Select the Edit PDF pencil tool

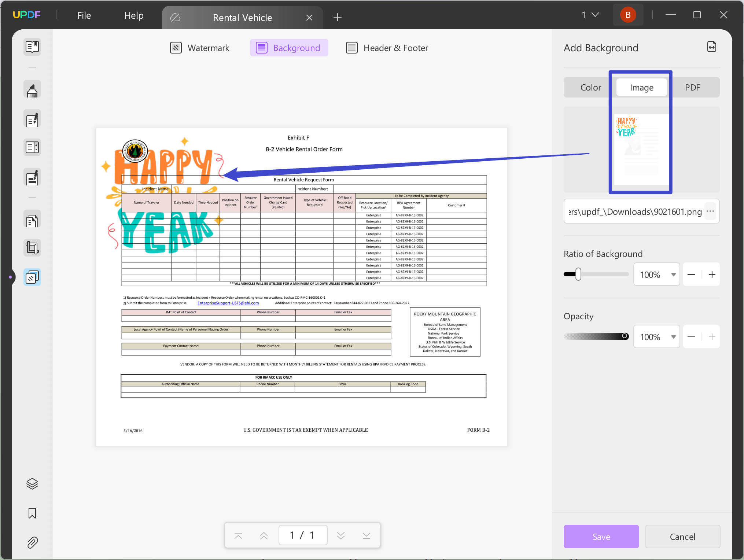pyautogui.click(x=32, y=119)
